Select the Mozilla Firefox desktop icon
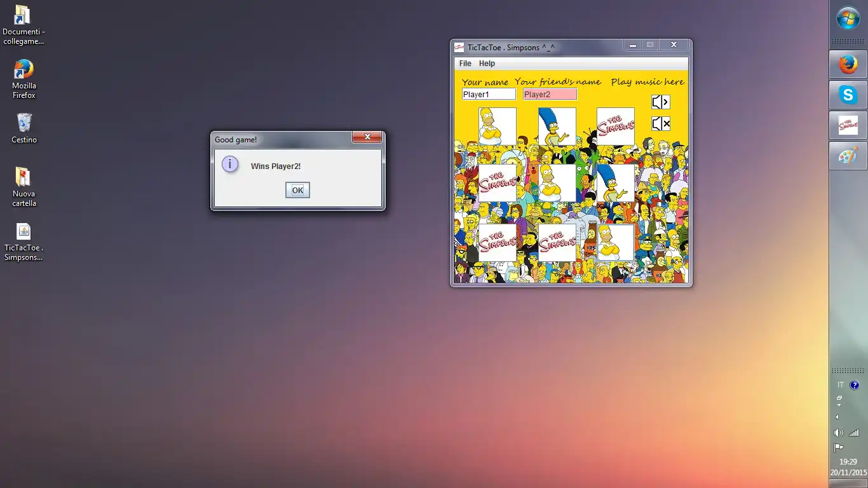The image size is (868, 488). (x=24, y=79)
